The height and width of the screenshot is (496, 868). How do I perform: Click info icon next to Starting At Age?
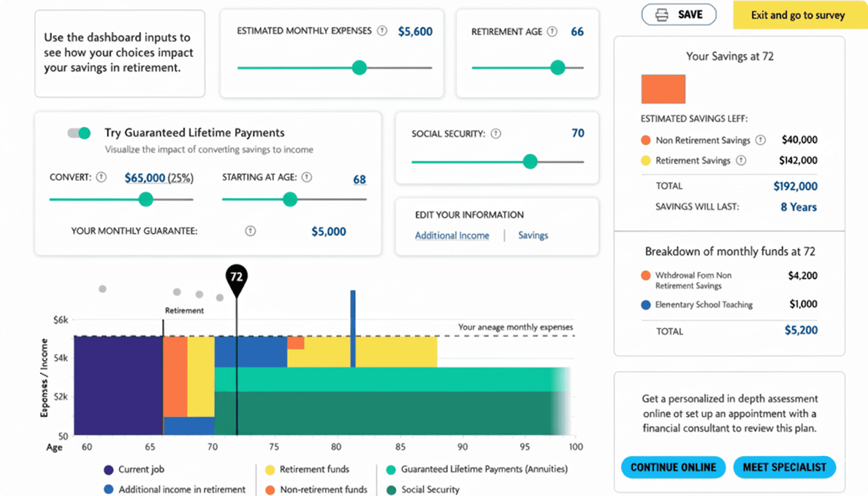tap(307, 177)
